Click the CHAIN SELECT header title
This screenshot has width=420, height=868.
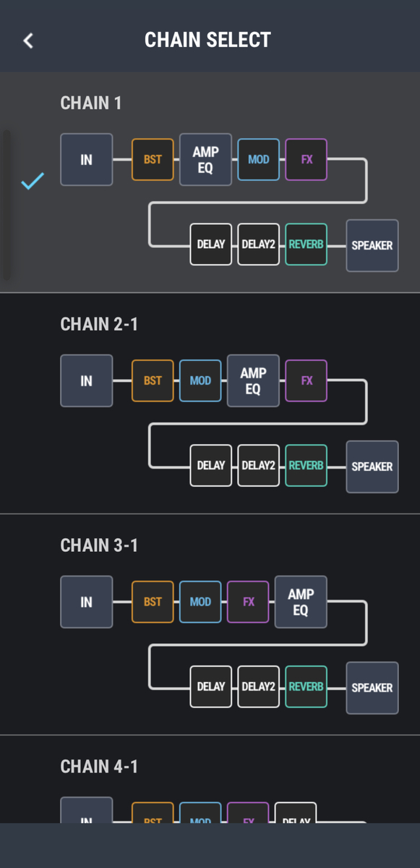pyautogui.click(x=207, y=40)
